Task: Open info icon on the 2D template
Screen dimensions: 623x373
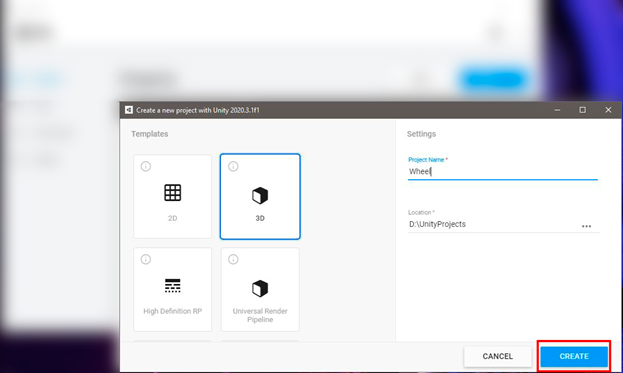Action: pos(146,166)
